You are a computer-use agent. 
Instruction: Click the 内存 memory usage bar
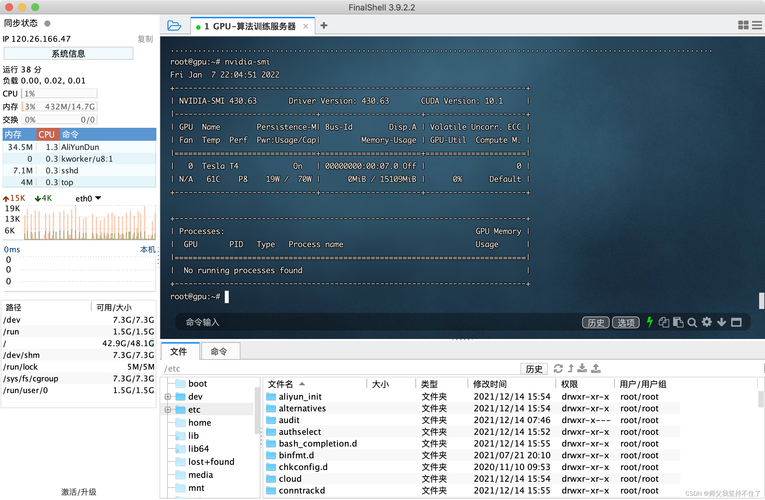[59, 106]
